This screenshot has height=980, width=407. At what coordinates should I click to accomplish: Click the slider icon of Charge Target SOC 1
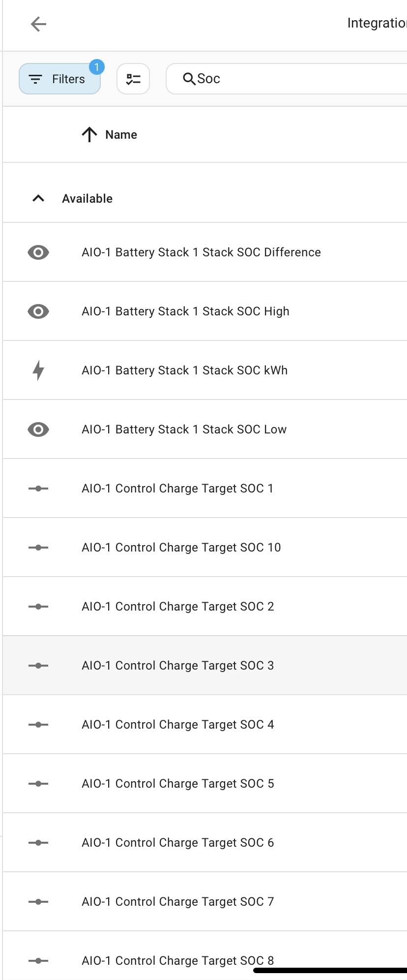pyautogui.click(x=38, y=489)
